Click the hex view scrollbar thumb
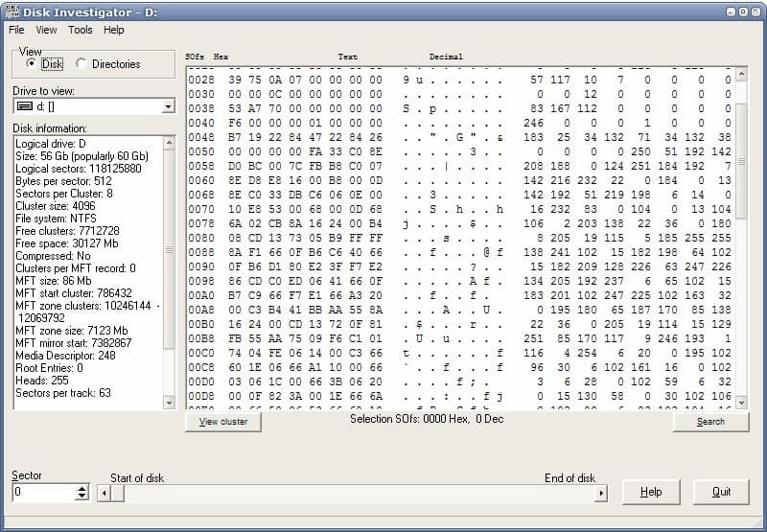The height and width of the screenshot is (532, 767). pyautogui.click(x=741, y=161)
